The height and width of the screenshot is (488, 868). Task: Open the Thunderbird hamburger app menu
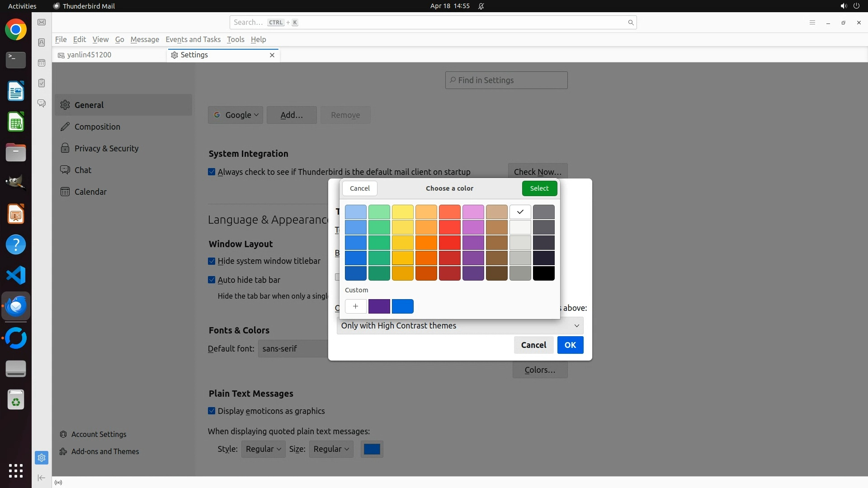(812, 23)
